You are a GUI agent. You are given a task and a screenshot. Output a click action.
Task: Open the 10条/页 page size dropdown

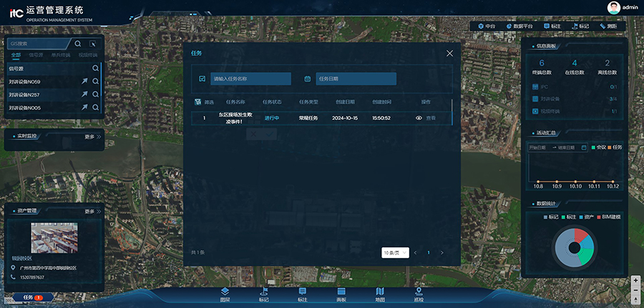(394, 252)
